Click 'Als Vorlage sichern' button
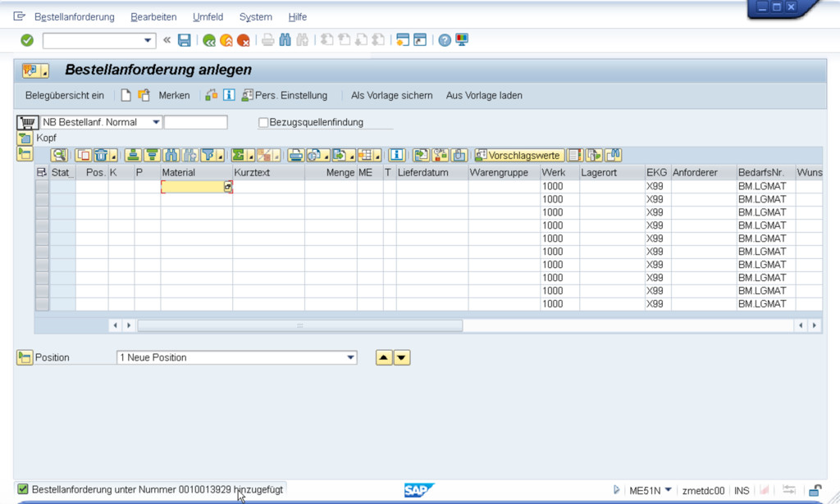Viewport: 840px width, 504px height. pos(391,96)
